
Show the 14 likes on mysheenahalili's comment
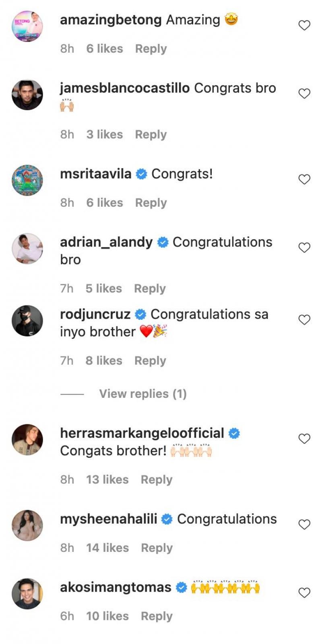pos(107,548)
